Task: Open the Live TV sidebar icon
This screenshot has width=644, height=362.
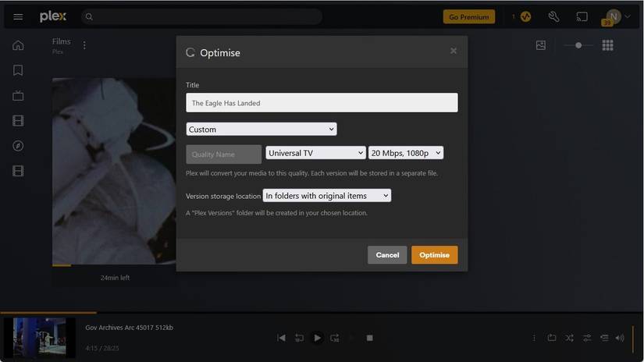Action: coord(18,96)
